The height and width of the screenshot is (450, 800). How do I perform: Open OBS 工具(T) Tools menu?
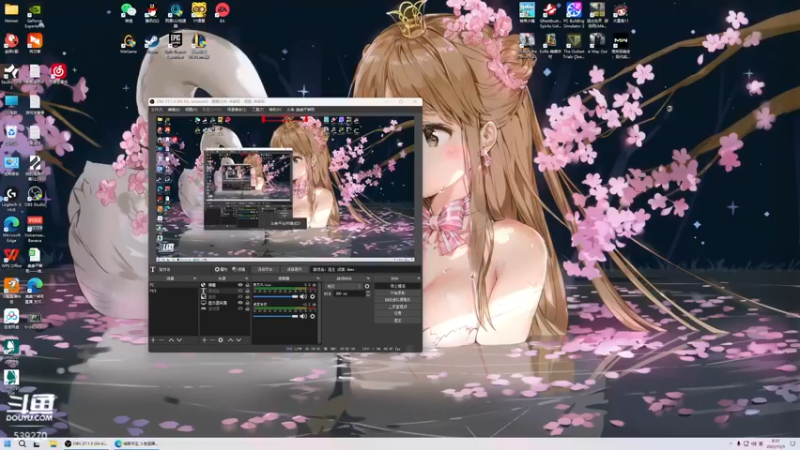[x=258, y=109]
